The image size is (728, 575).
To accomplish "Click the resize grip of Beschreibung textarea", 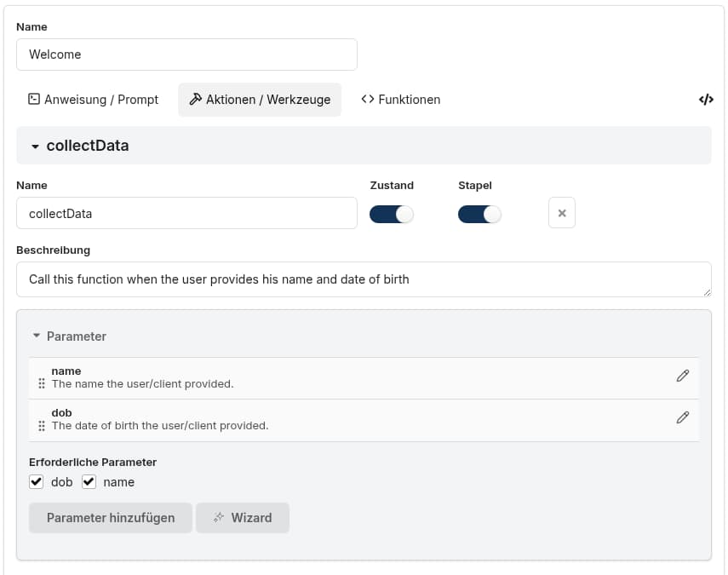I will (x=706, y=291).
